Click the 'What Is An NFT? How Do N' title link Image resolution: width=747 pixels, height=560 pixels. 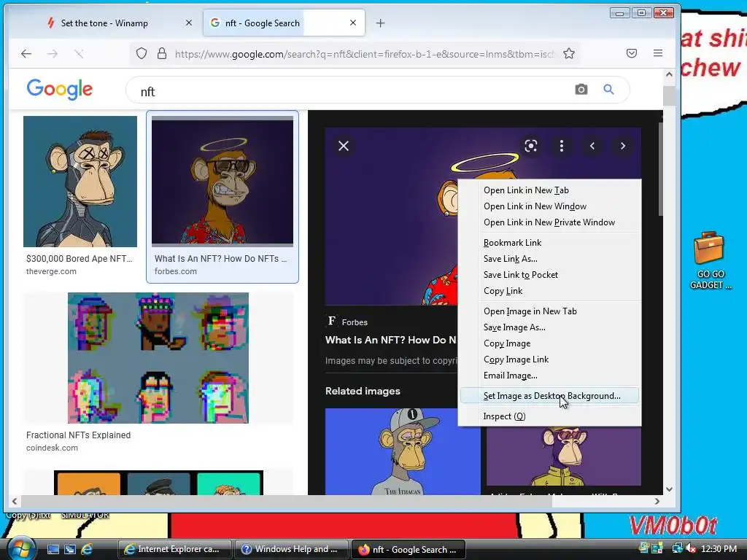[x=391, y=340]
